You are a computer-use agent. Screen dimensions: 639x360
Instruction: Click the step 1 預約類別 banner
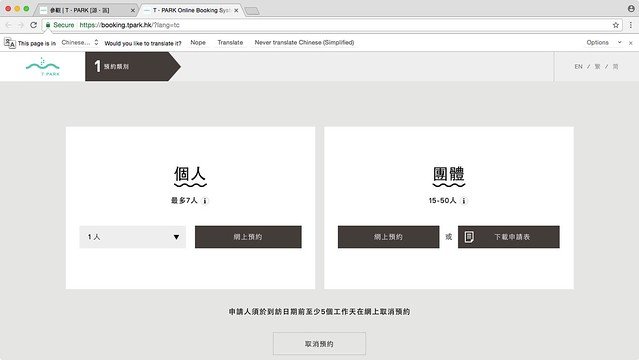click(133, 66)
